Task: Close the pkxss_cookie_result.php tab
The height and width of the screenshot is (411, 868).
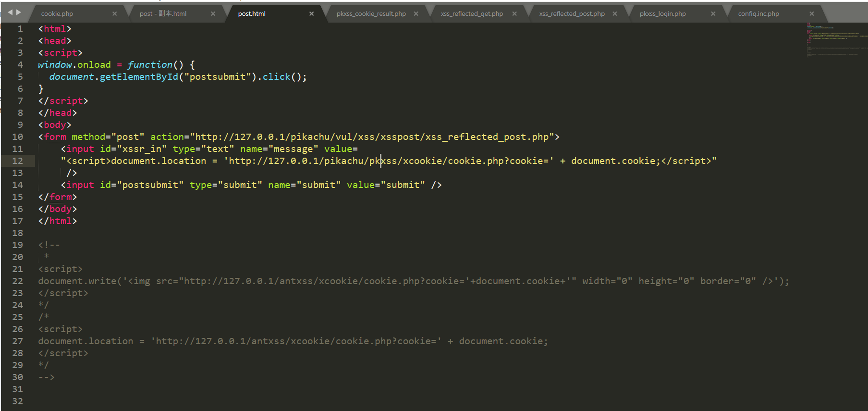Action: 416,13
